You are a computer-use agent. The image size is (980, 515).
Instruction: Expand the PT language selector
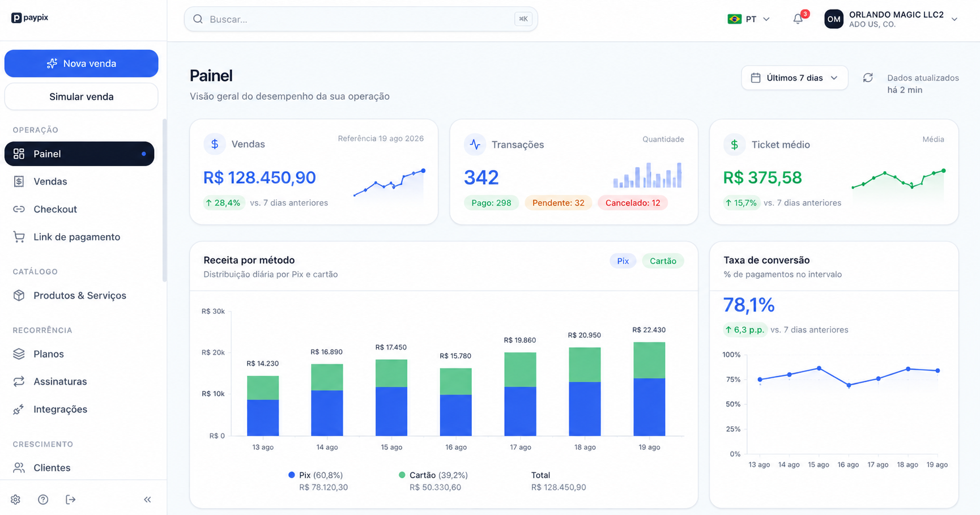tap(748, 19)
